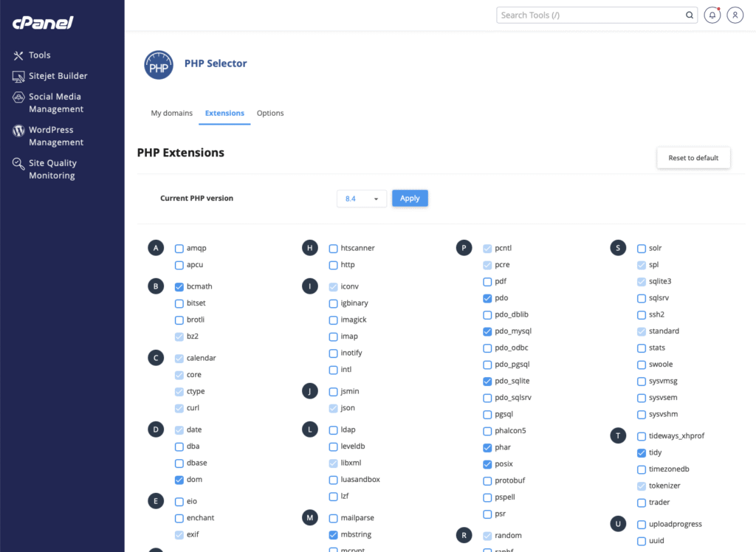Open the notifications bell
The width and height of the screenshot is (756, 552).
(712, 15)
